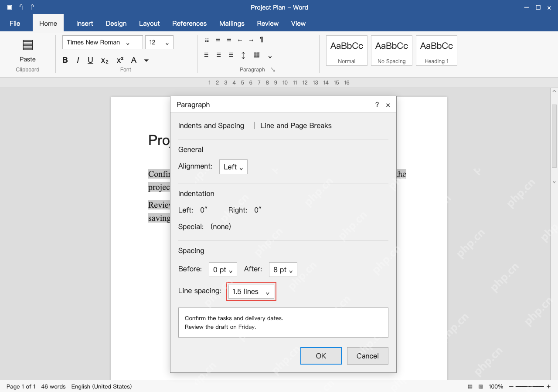Image resolution: width=558 pixels, height=392 pixels.
Task: Open the Review ribbon tab
Action: (268, 24)
